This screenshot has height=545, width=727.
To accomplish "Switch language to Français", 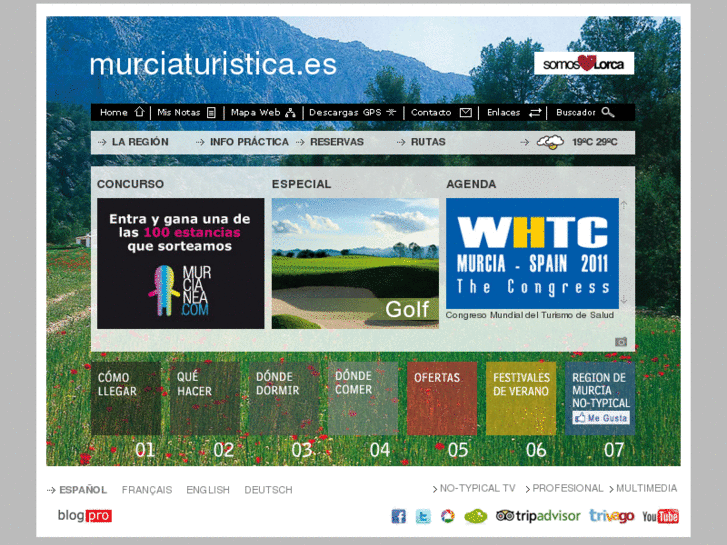I will (147, 490).
